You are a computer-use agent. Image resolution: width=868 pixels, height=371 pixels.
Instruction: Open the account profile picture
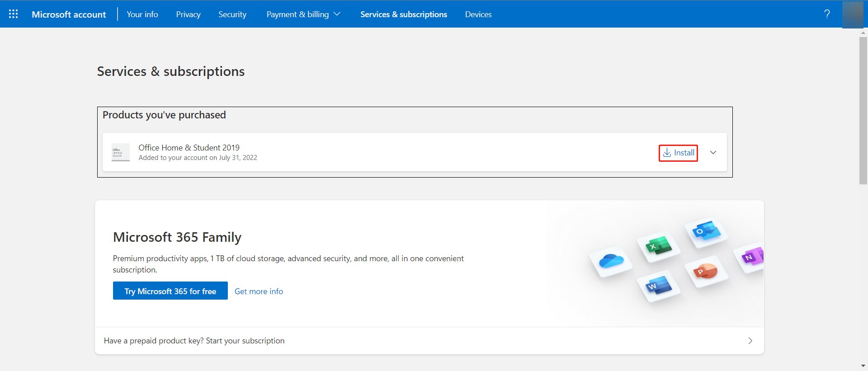coord(852,14)
